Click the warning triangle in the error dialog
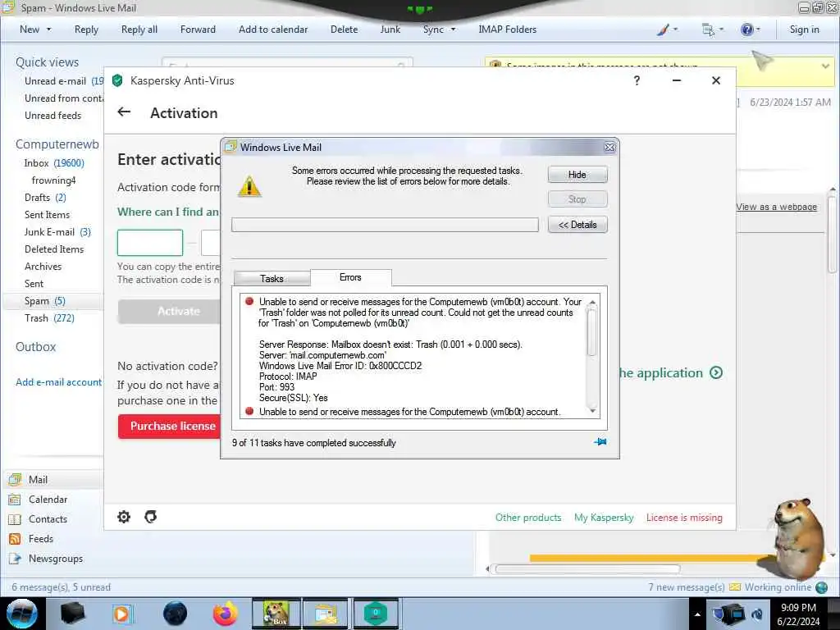 pos(249,186)
